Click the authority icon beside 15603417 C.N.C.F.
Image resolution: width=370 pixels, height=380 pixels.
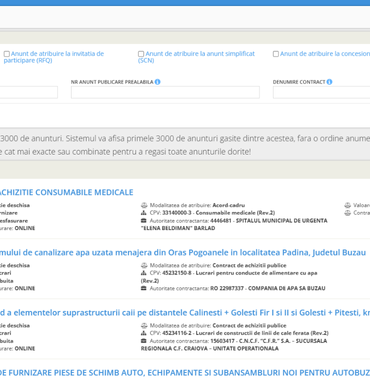144,341
